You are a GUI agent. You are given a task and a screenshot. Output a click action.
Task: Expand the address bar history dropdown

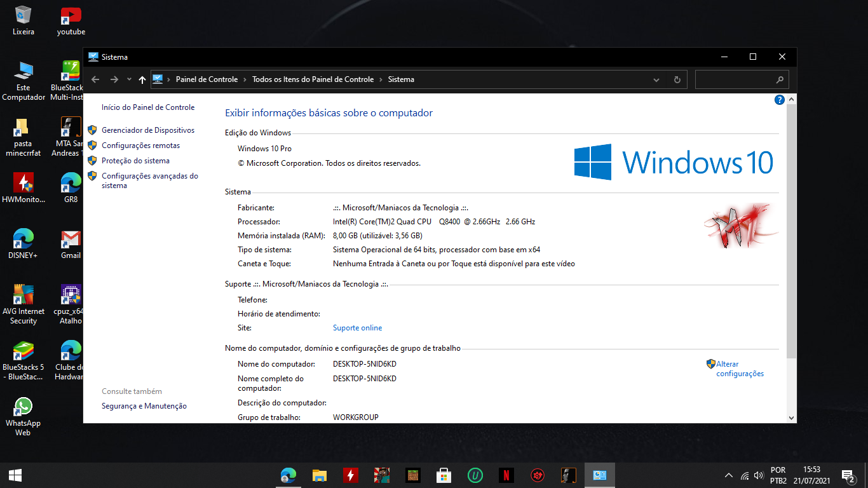[x=656, y=79]
